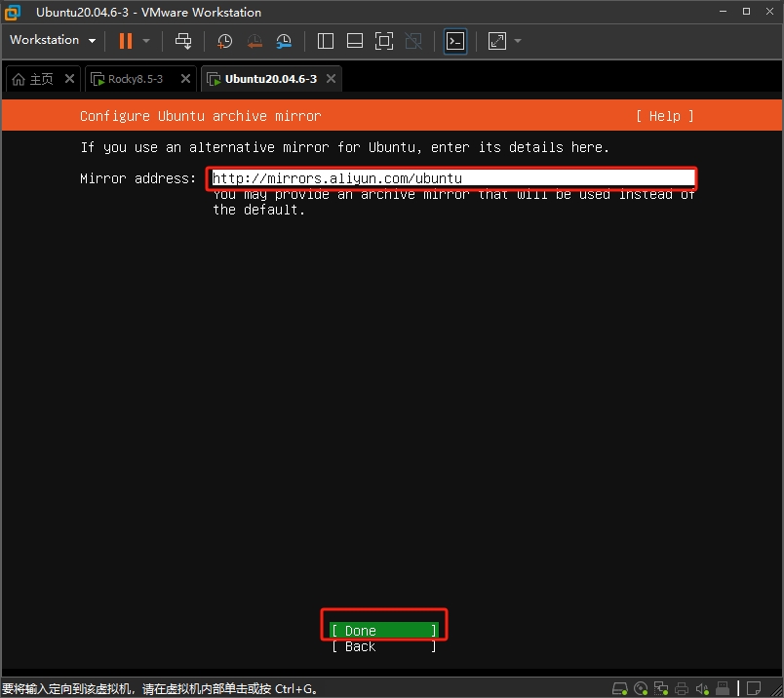Open the installer Help menu

click(664, 116)
